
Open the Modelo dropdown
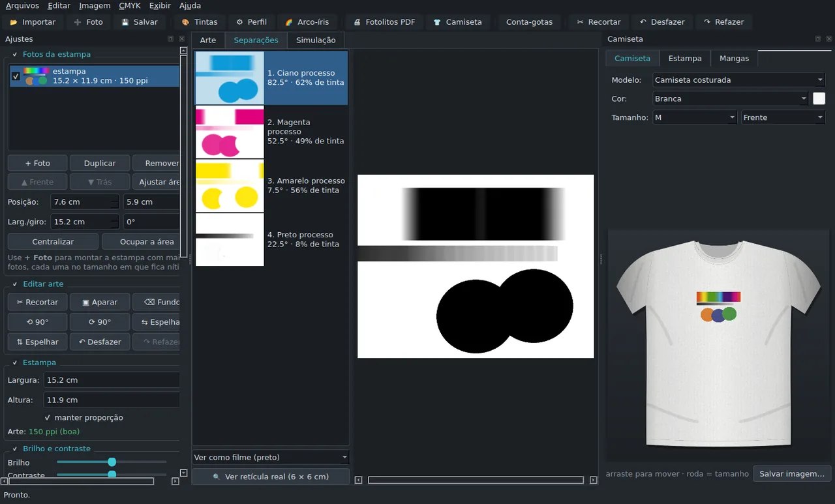click(x=738, y=80)
